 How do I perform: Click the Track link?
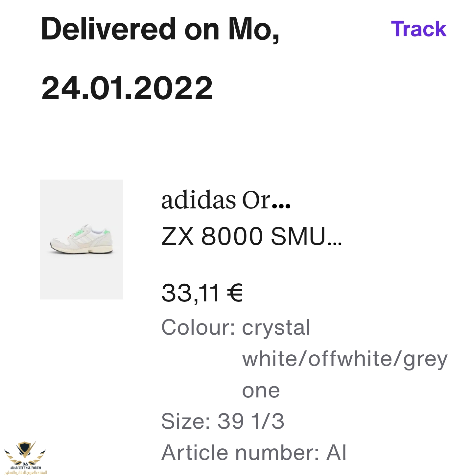click(x=418, y=29)
